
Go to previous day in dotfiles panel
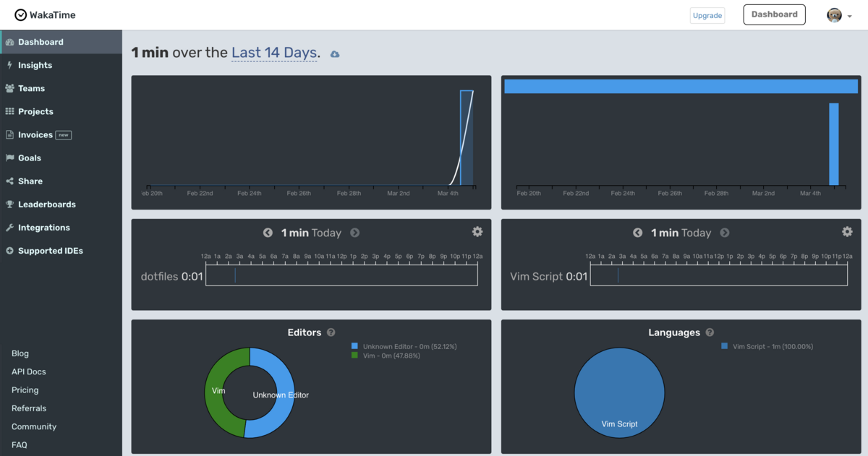[x=268, y=233]
